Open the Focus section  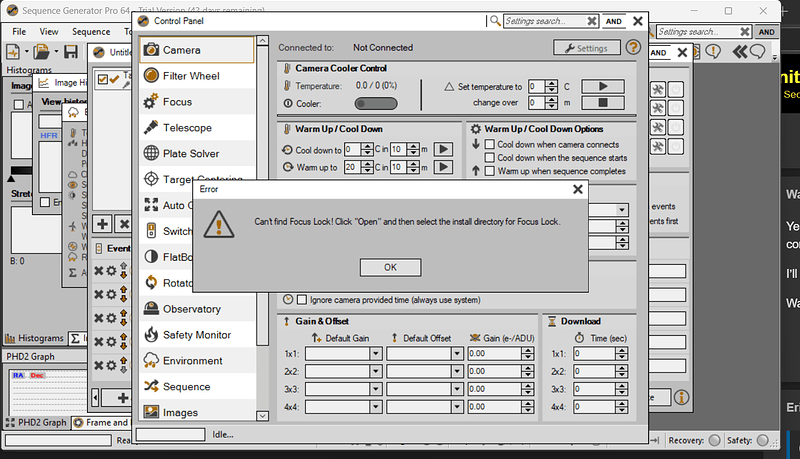point(197,102)
